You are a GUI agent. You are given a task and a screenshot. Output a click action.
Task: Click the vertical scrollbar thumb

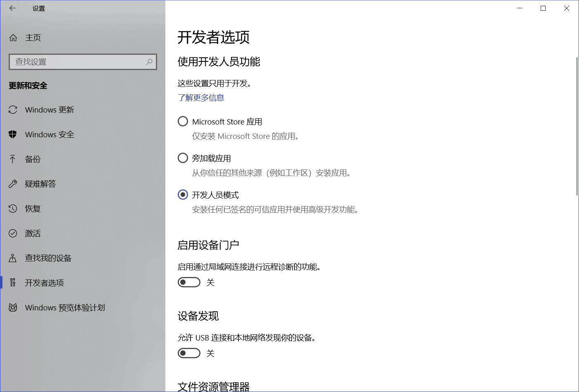(x=577, y=126)
